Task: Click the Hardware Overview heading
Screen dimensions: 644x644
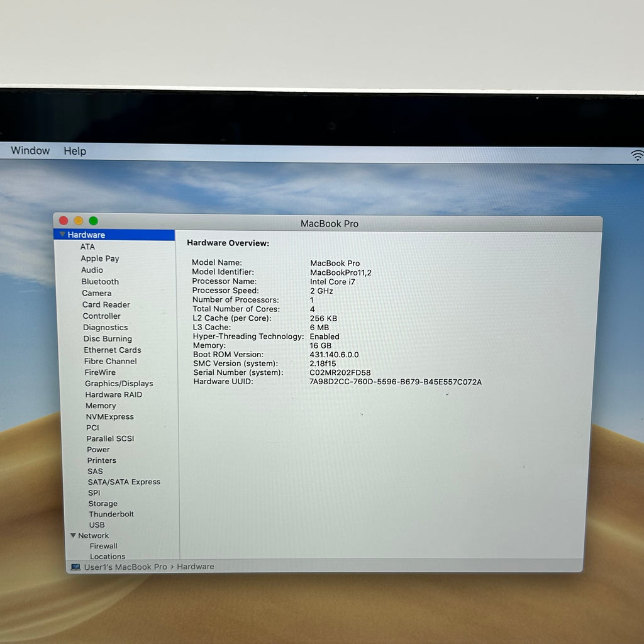Action: pyautogui.click(x=228, y=243)
